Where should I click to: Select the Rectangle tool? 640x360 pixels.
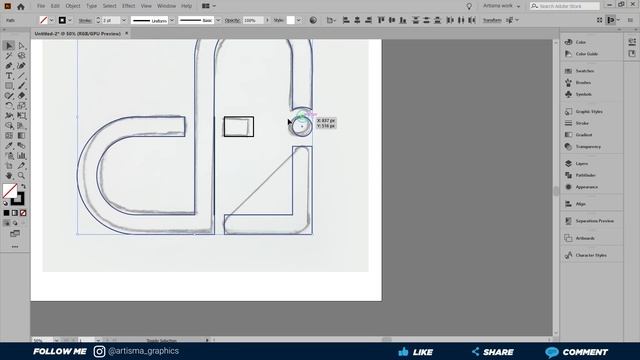click(x=9, y=86)
